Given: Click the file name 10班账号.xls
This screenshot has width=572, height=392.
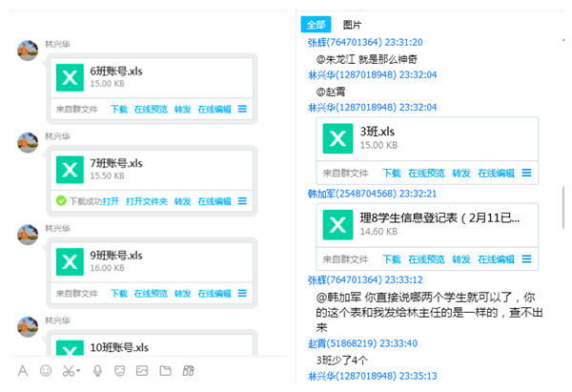Looking at the screenshot, I should pyautogui.click(x=119, y=347).
